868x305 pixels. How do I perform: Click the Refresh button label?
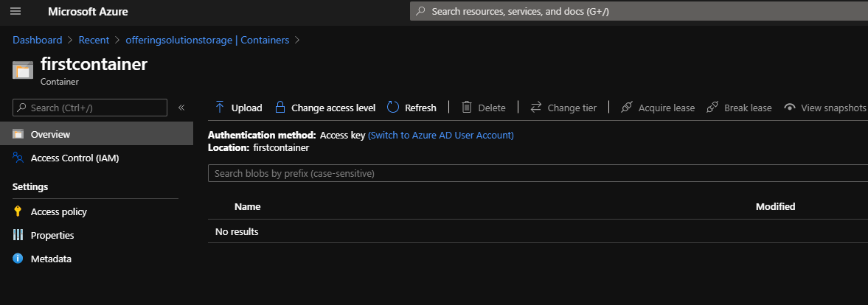(x=420, y=108)
